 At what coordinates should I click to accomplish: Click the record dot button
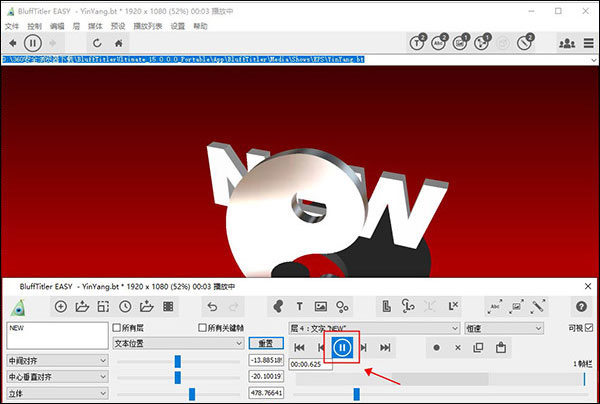pos(437,347)
